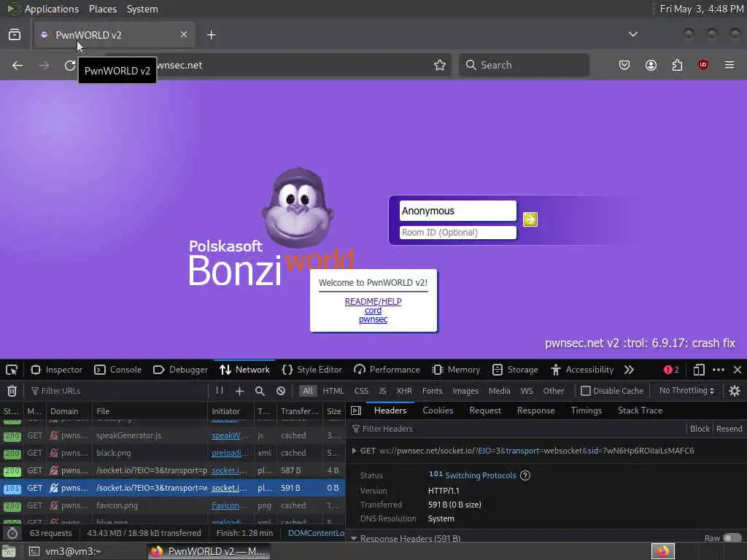The height and width of the screenshot is (560, 747).
Task: Open the Debugger tab
Action: coord(181,370)
